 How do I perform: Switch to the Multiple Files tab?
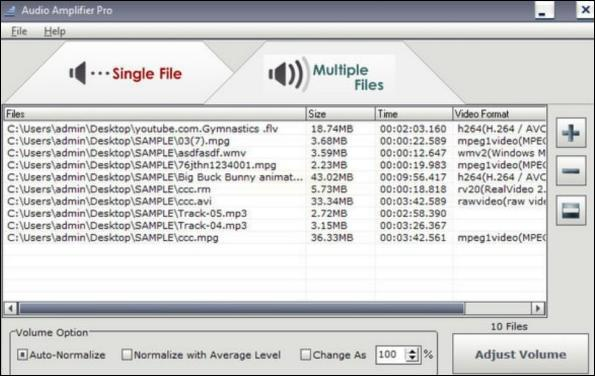coord(329,75)
